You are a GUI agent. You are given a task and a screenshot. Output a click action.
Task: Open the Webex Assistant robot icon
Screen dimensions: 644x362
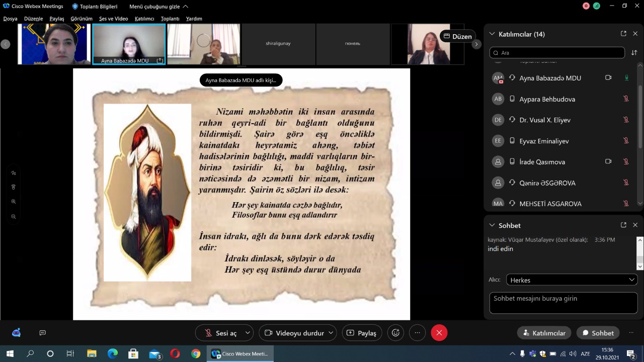(16, 333)
